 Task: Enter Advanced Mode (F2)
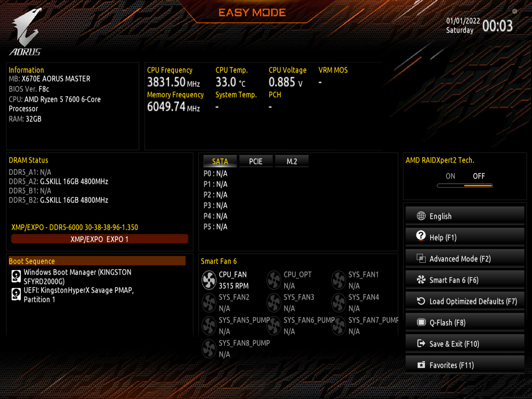coord(465,259)
